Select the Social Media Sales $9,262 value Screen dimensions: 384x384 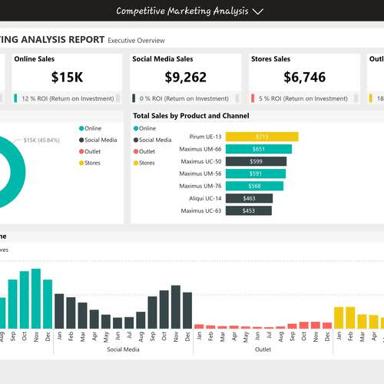[186, 77]
